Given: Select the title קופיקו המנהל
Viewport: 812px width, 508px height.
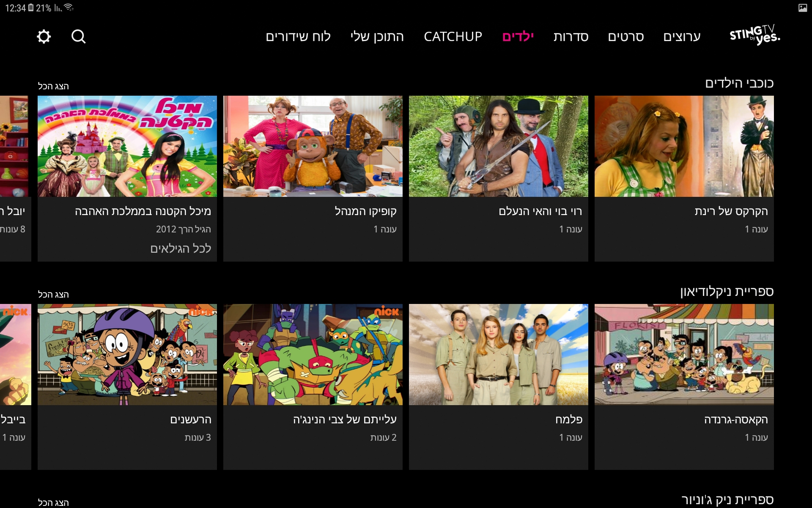Looking at the screenshot, I should point(366,211).
